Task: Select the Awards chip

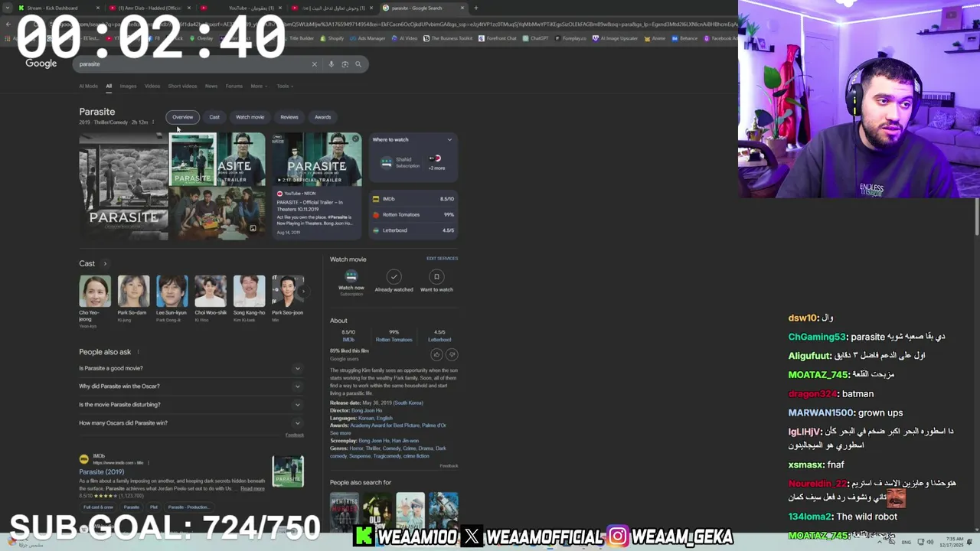Action: 323,117
